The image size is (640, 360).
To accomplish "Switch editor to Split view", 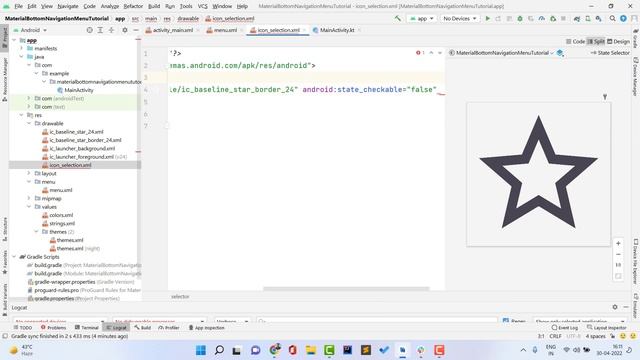I will coord(596,42).
